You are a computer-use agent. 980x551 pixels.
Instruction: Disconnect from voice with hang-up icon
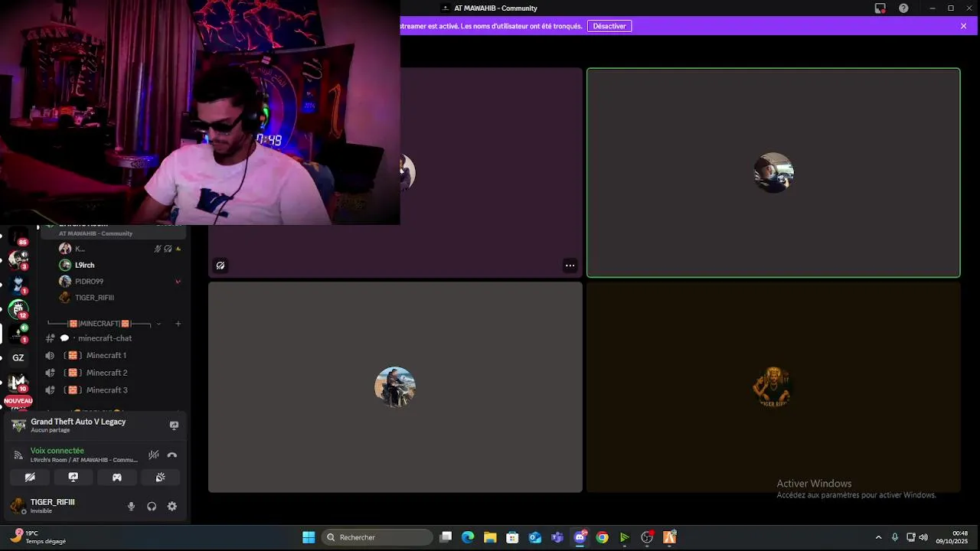pos(172,455)
